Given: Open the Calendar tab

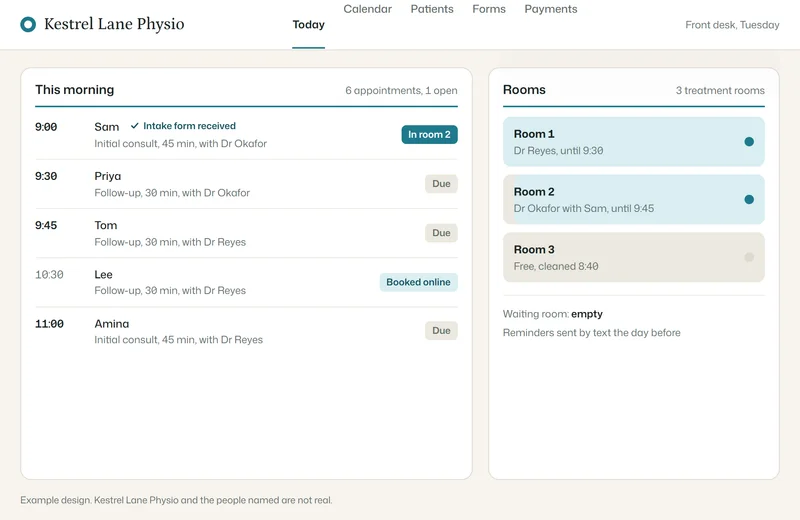Looking at the screenshot, I should 367,9.
